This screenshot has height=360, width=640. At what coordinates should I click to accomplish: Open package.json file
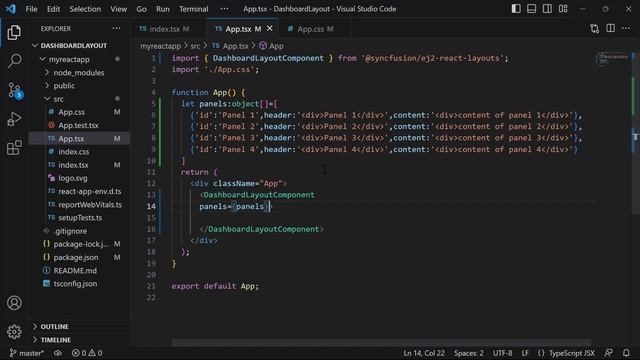(x=76, y=258)
